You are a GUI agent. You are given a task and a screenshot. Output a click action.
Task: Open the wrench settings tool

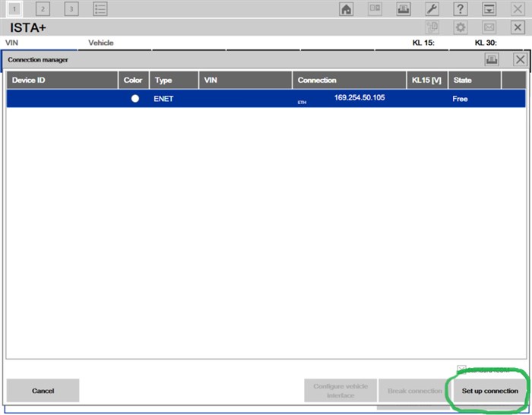[x=432, y=9]
